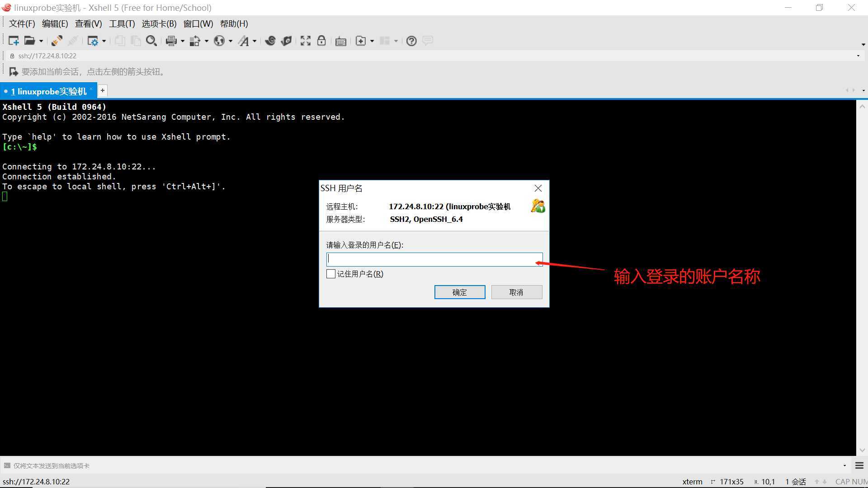Open the View menu
The image size is (868, 488).
point(88,24)
